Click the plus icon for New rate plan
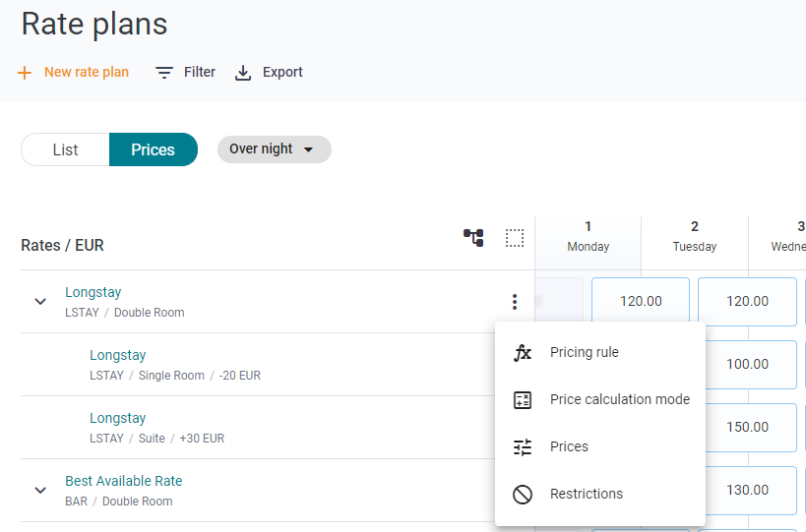This screenshot has width=806, height=532. click(x=25, y=73)
